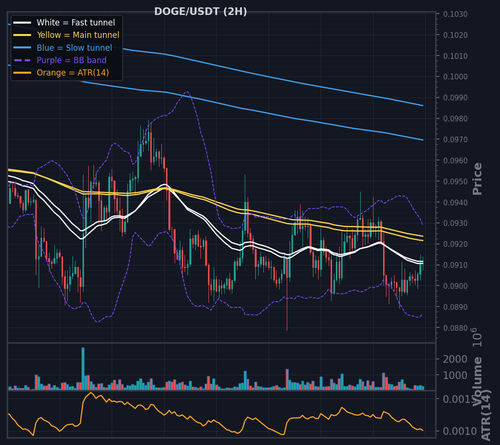
Task: Click the vertical 'Volume' axis label
Action: (x=478, y=381)
